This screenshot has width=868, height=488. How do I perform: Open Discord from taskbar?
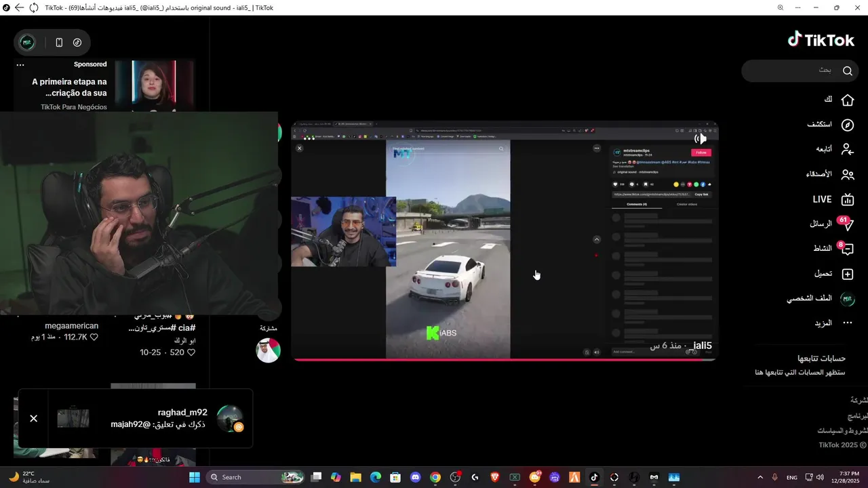point(416,477)
